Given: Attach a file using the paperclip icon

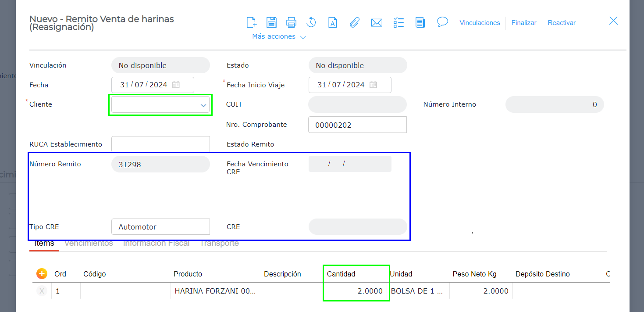Looking at the screenshot, I should [354, 22].
